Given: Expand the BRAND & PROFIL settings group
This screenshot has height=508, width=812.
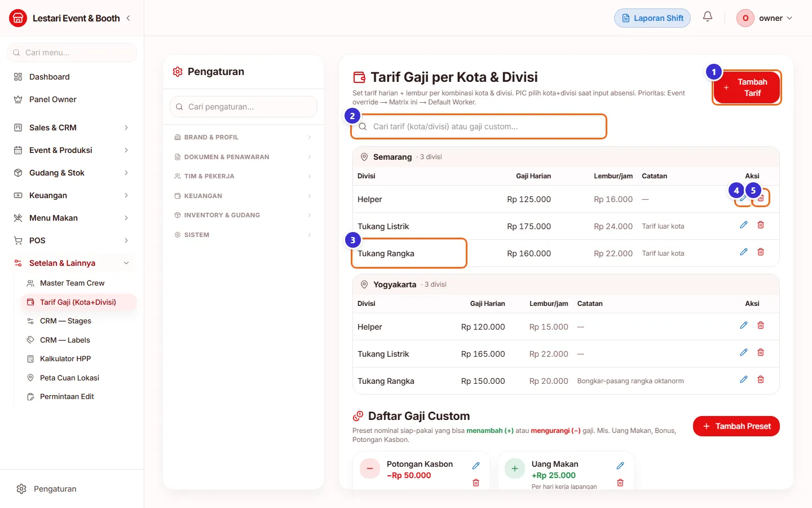Looking at the screenshot, I should pyautogui.click(x=243, y=137).
